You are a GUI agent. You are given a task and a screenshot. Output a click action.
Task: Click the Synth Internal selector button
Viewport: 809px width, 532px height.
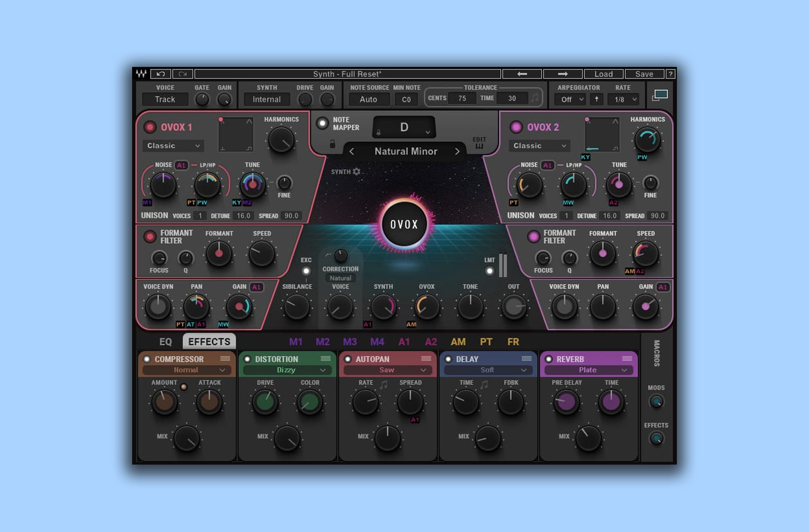pos(267,99)
